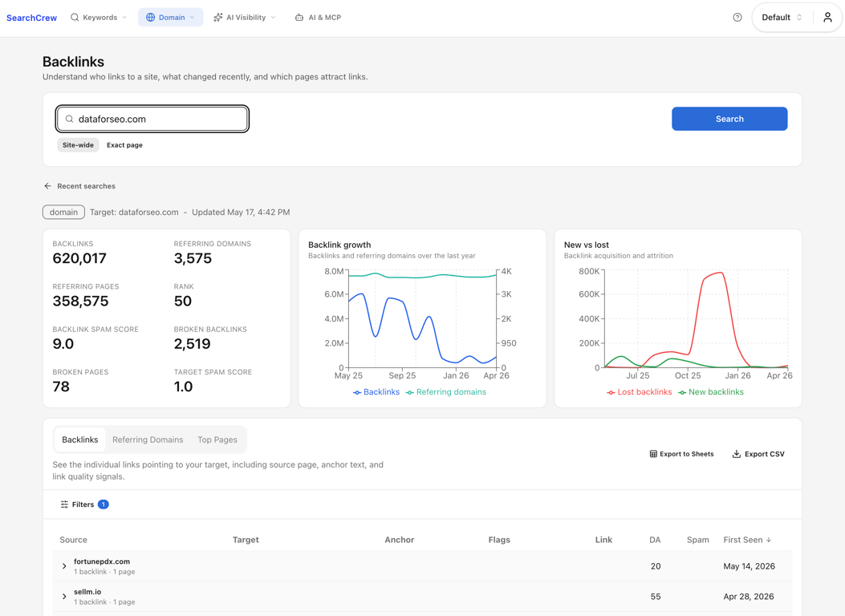Screen dimensions: 845x616
Task: Expand the Domain dropdown chevron
Action: tap(192, 17)
